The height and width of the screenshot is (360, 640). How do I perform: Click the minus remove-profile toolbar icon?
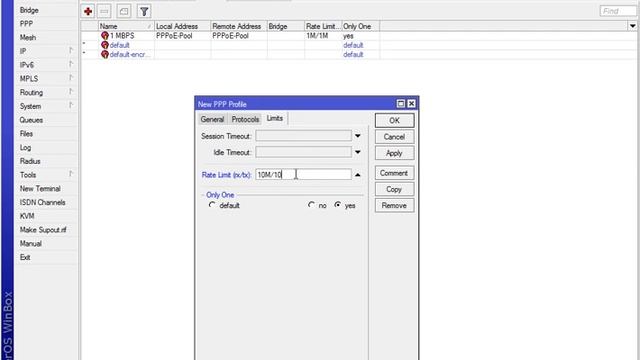(104, 11)
